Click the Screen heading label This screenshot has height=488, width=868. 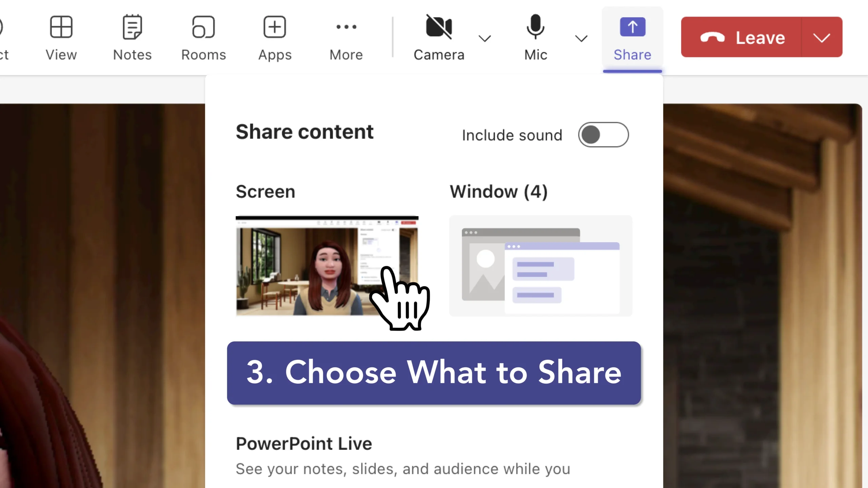point(265,192)
